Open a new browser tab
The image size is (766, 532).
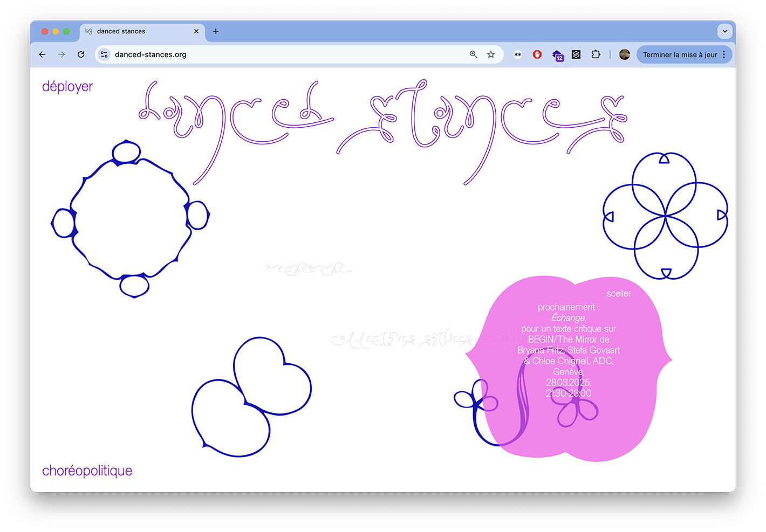[x=216, y=31]
